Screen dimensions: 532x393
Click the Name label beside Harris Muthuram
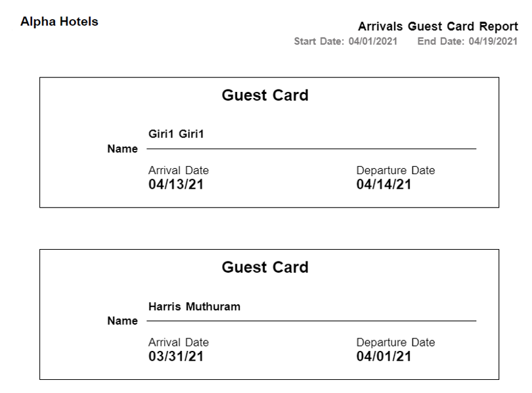tap(122, 321)
